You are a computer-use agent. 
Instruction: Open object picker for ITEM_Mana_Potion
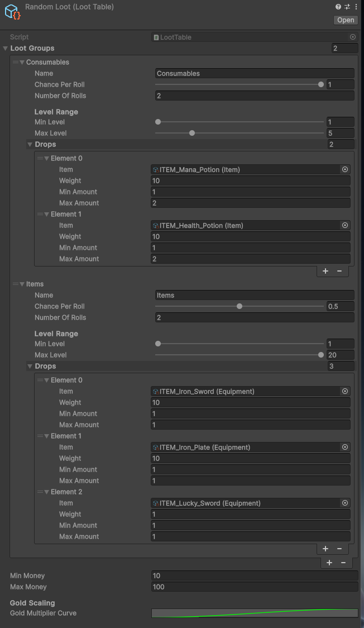point(345,169)
